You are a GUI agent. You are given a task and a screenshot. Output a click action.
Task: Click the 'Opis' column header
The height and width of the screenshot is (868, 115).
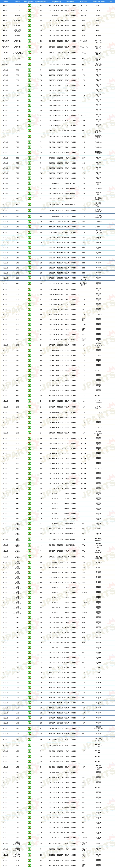(x=110, y=2)
